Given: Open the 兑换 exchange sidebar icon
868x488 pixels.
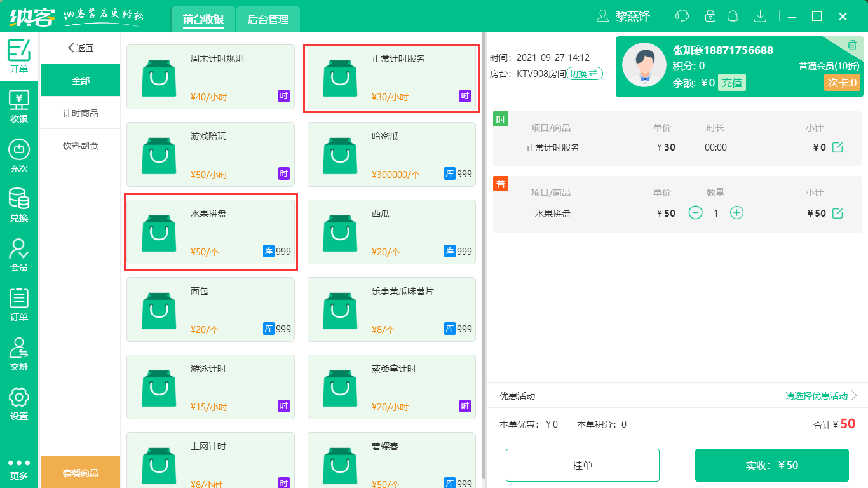Looking at the screenshot, I should [x=19, y=205].
